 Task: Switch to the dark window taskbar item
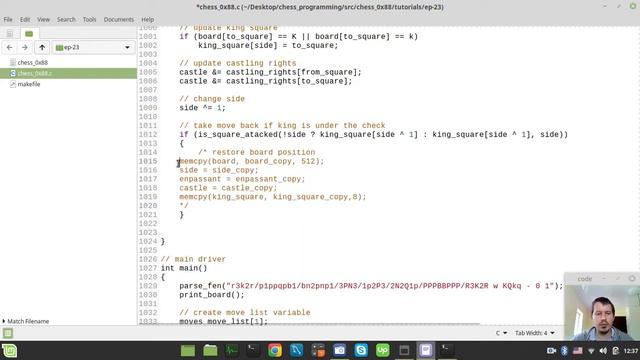pos(404,351)
